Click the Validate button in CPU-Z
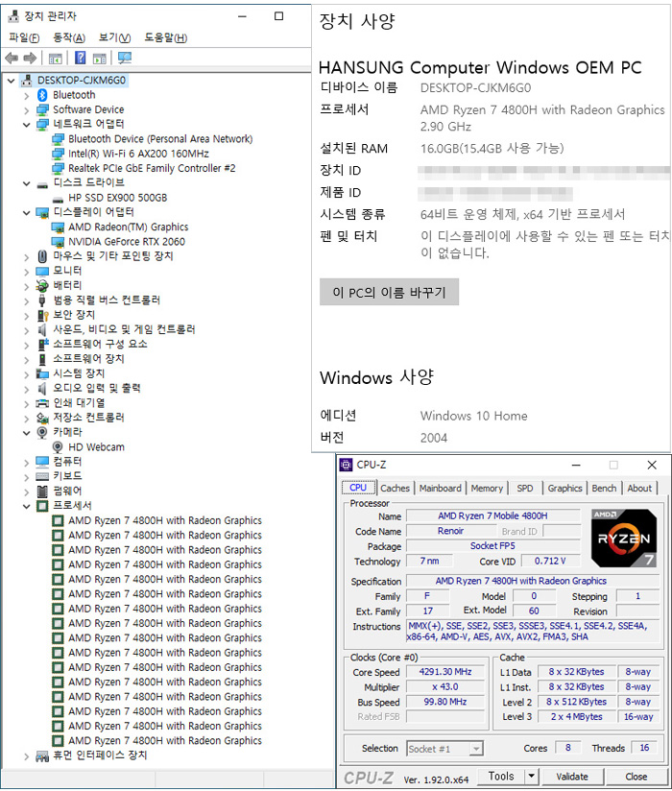 coord(572,777)
